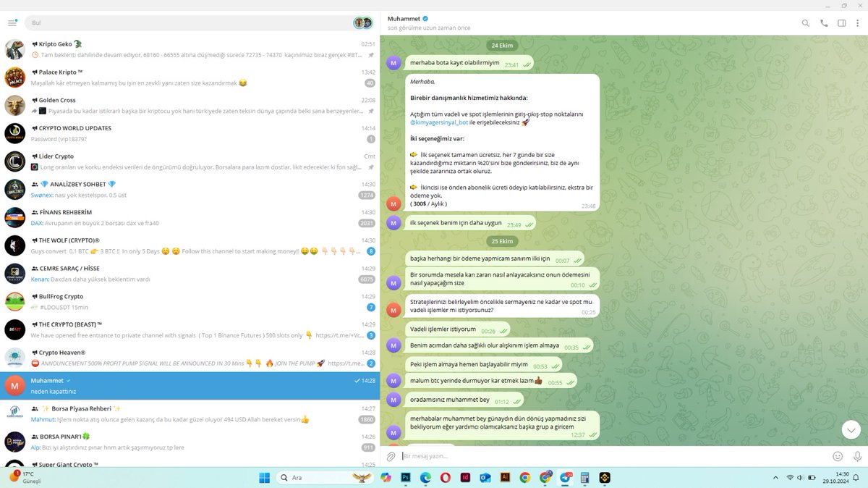Open the Windows Start menu
The image size is (868, 488).
click(x=264, y=477)
